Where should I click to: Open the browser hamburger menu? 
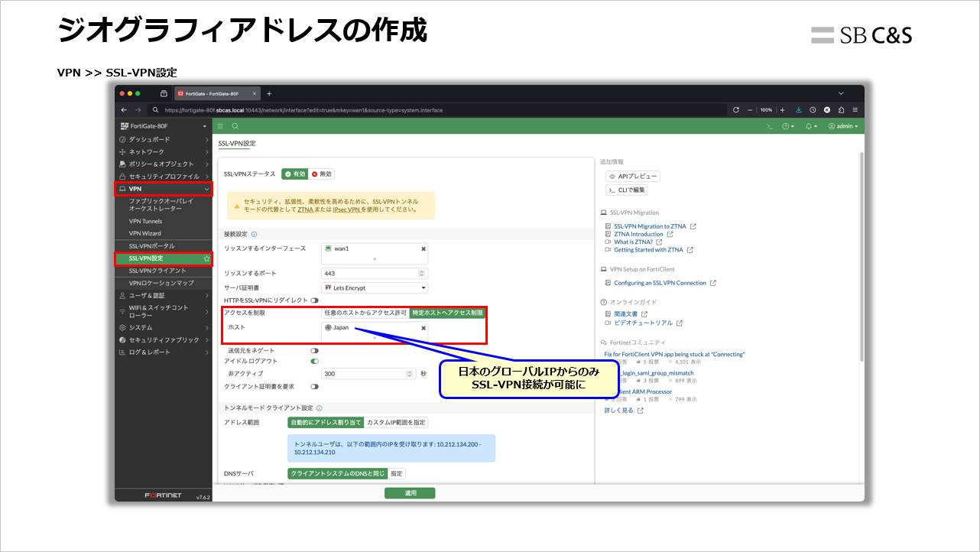855,110
